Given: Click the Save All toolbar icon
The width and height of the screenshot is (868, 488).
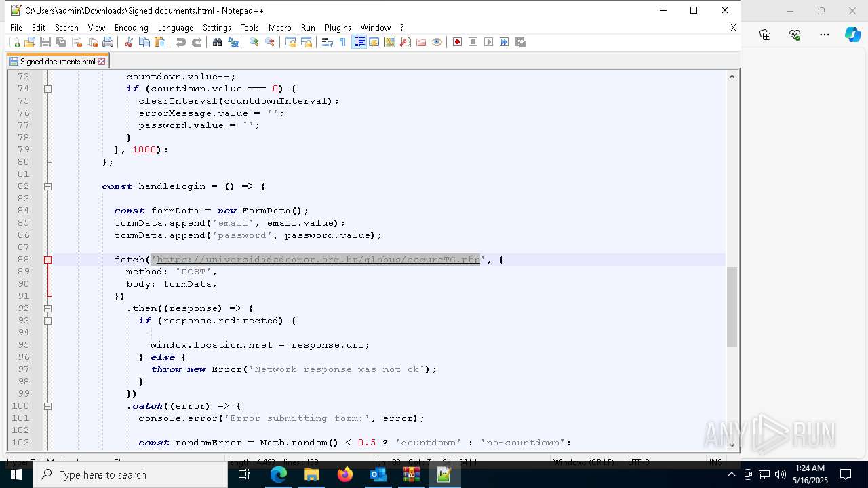Looking at the screenshot, I should 61,42.
